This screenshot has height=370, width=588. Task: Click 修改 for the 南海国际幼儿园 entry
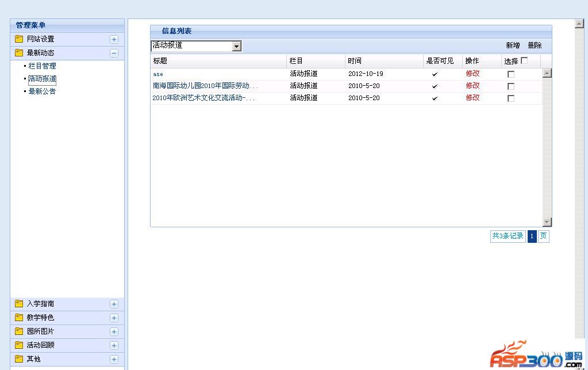(472, 86)
